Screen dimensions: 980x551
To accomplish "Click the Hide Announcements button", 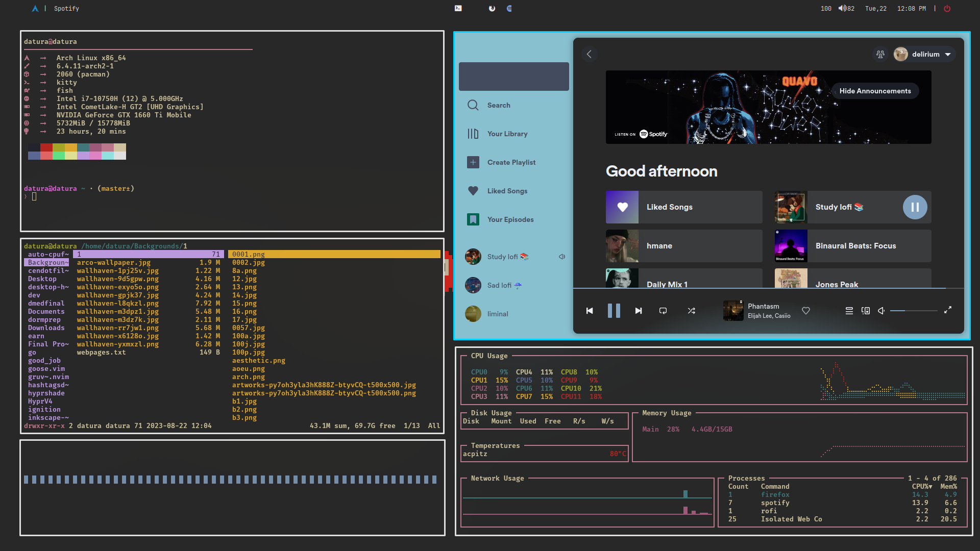I will point(875,91).
